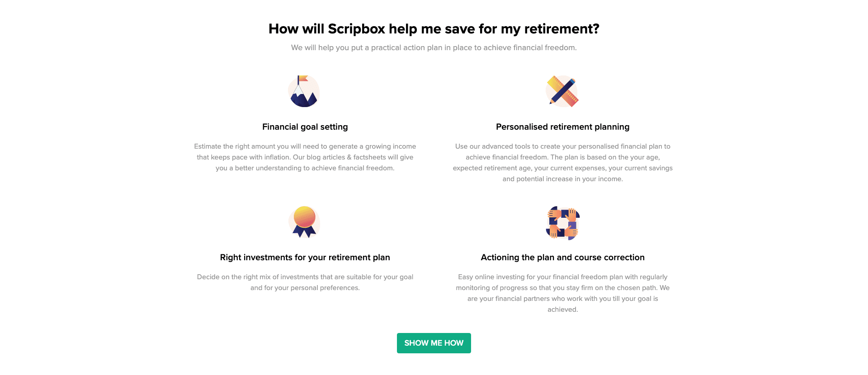Click the paragraph about easy online investing
The image size is (868, 375).
tap(563, 293)
